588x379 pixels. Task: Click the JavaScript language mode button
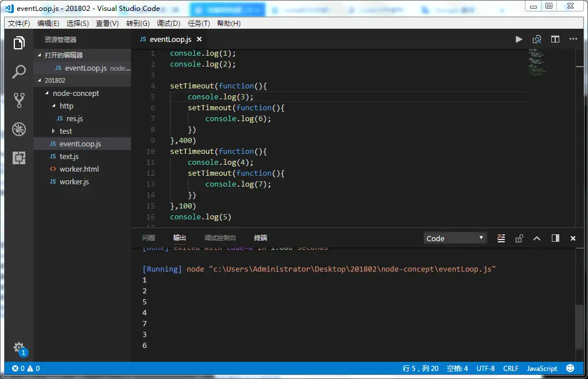pyautogui.click(x=542, y=369)
